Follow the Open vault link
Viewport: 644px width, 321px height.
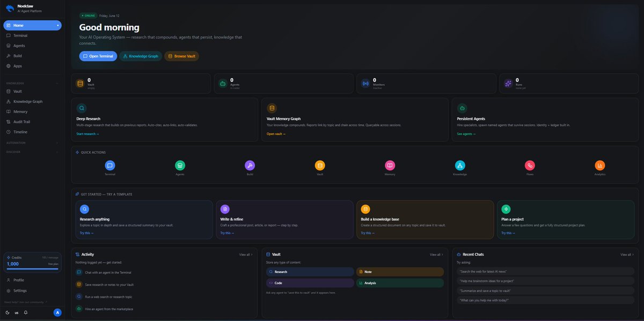tap(276, 134)
